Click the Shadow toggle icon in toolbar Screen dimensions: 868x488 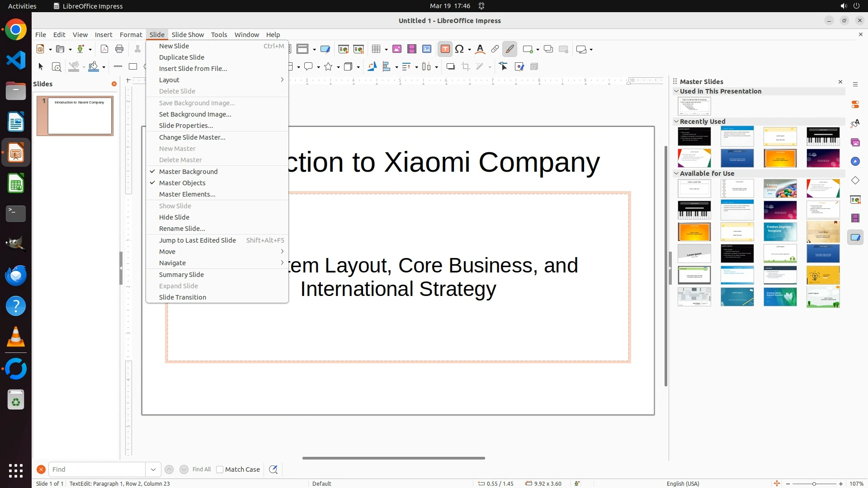(450, 67)
